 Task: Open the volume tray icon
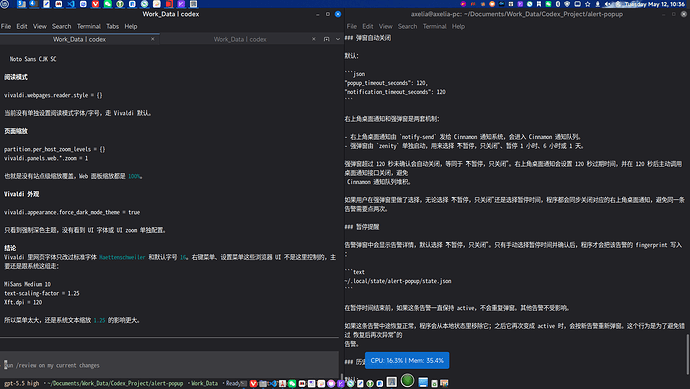click(607, 4)
